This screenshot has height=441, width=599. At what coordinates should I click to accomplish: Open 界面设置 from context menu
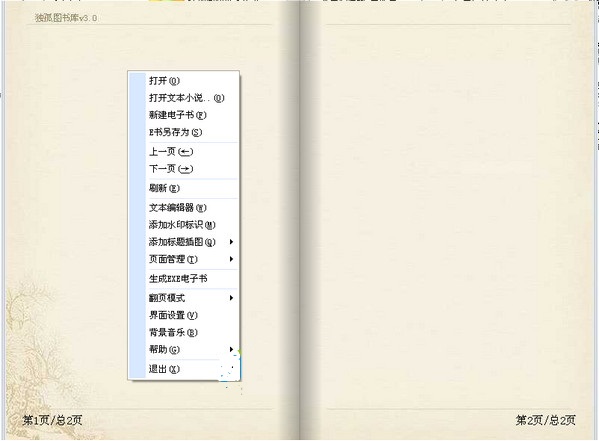click(x=183, y=315)
